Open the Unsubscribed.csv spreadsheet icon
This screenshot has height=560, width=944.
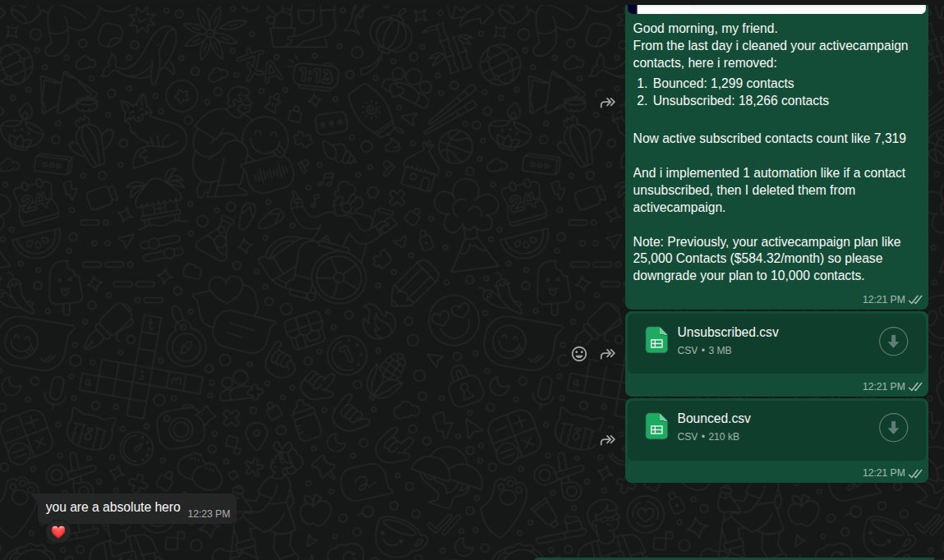tap(656, 340)
